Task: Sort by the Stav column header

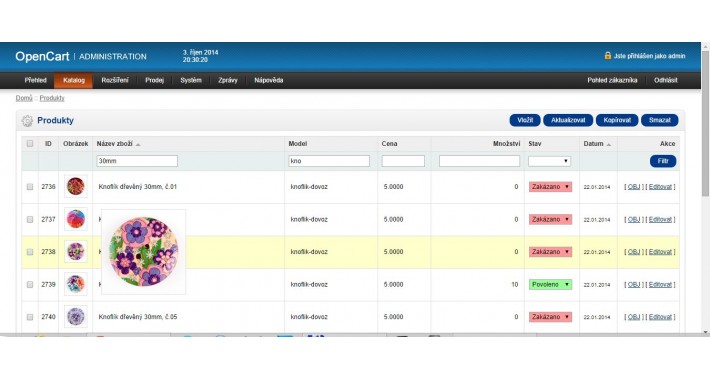Action: [x=535, y=144]
